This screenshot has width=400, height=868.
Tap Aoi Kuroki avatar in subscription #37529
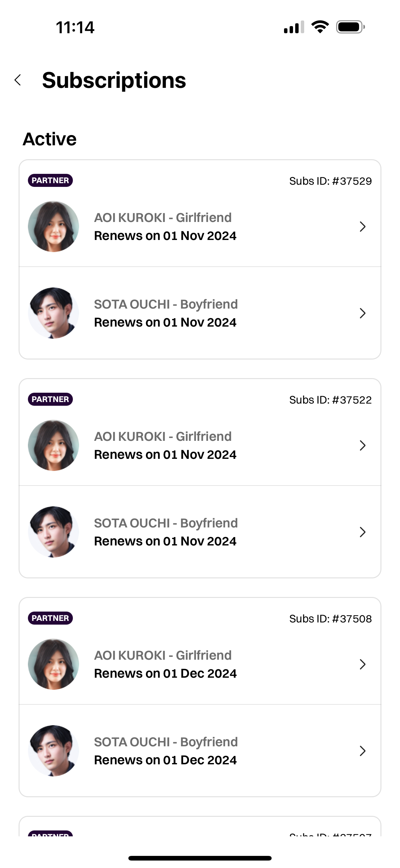tap(54, 226)
